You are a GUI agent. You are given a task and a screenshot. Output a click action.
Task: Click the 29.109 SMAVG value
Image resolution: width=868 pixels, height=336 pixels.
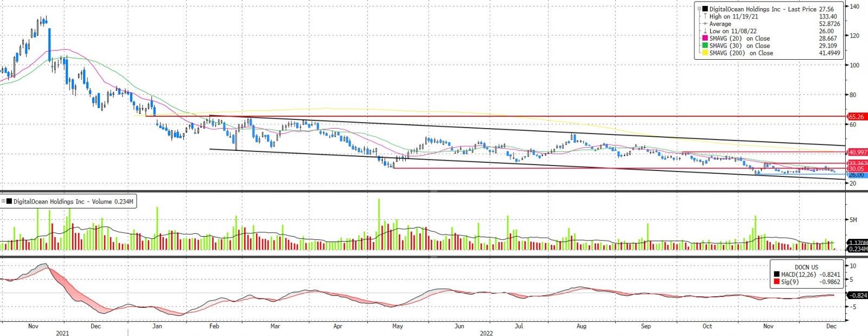pos(828,46)
